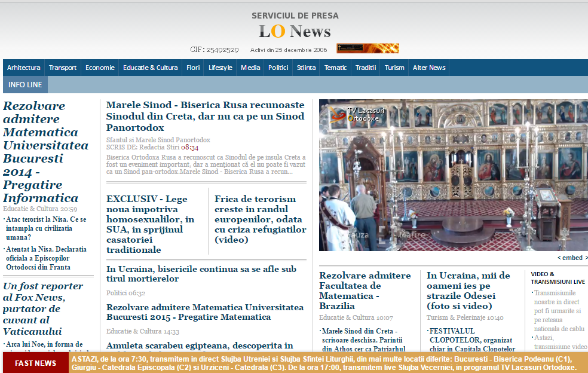Read Un fost reporter Fox News article
Screen dimensions: 588x373
coord(43,308)
